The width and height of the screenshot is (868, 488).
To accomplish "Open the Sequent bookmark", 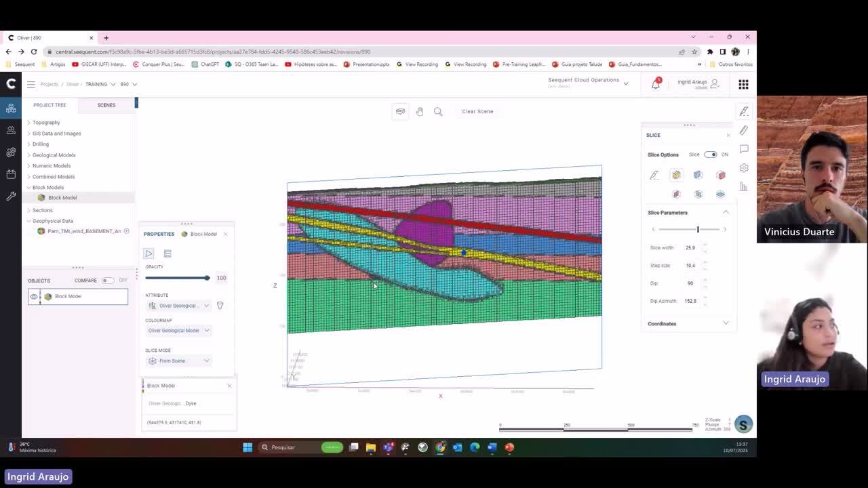I will [x=20, y=64].
